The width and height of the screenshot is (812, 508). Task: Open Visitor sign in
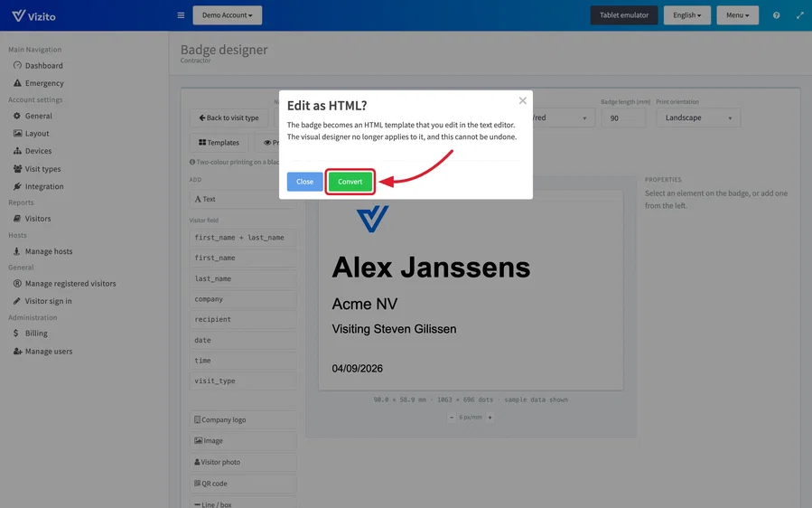click(42, 301)
